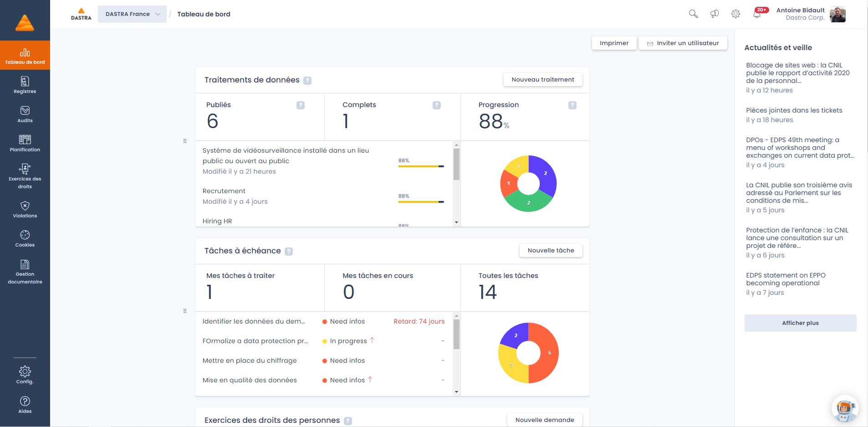Open the Registres section
Viewport: 868px width, 427px height.
[25, 85]
